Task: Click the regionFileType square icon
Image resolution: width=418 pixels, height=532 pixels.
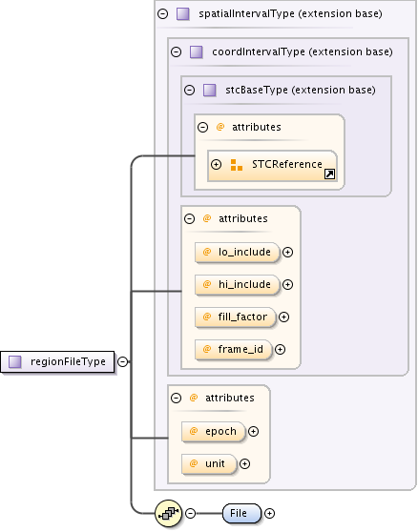Action: point(15,361)
